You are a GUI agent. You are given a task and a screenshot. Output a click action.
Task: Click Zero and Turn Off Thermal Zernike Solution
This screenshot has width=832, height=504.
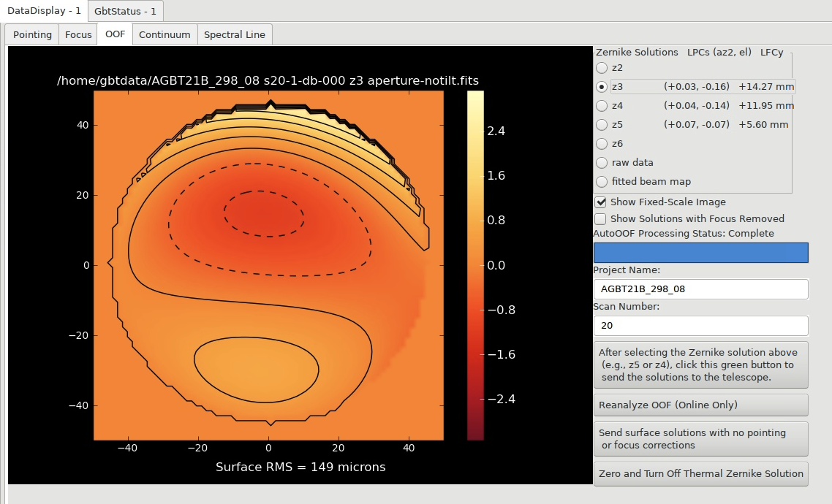click(700, 474)
